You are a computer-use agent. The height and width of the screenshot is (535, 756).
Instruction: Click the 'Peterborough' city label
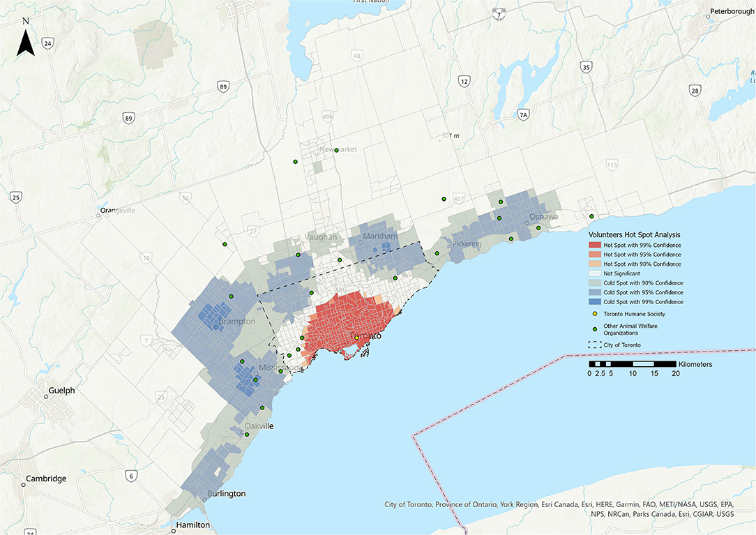732,12
